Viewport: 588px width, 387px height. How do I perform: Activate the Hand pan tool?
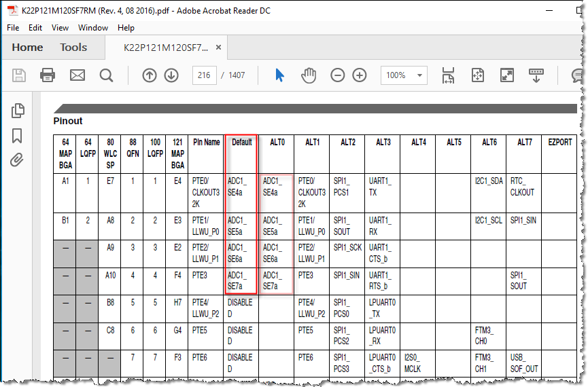[x=309, y=75]
